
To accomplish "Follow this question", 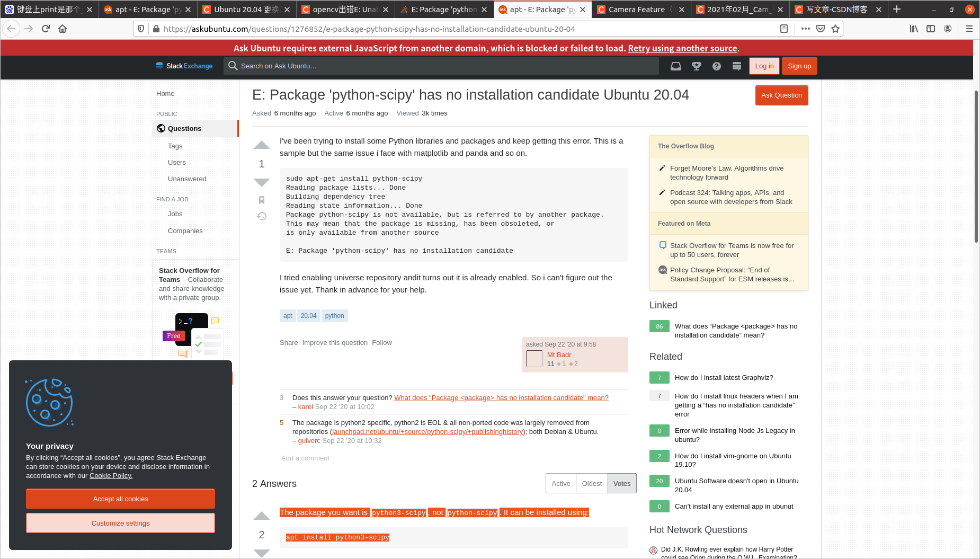I will (382, 343).
